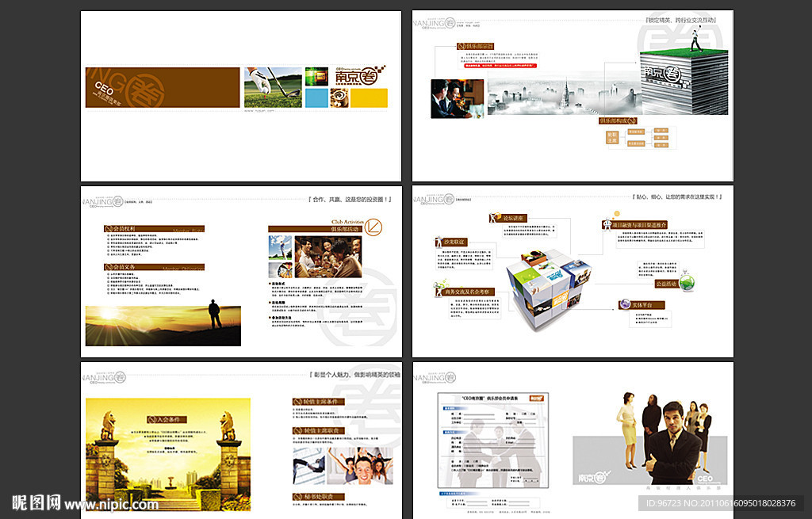
Task: Click the 俱乐部制度 heading
Action: pyautogui.click(x=618, y=120)
